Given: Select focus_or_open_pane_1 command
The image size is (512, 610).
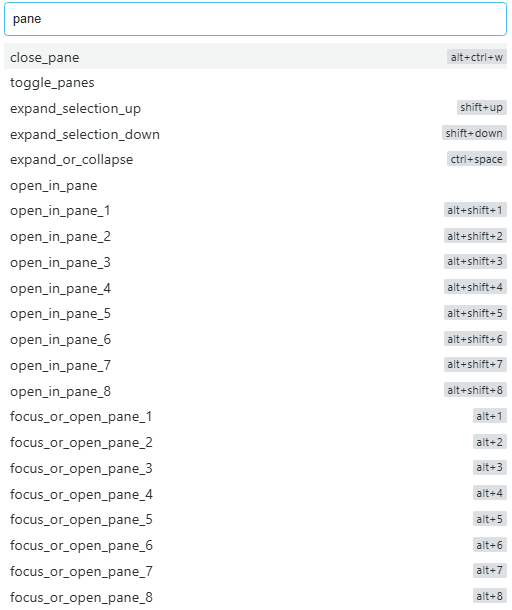Looking at the screenshot, I should 255,417.
